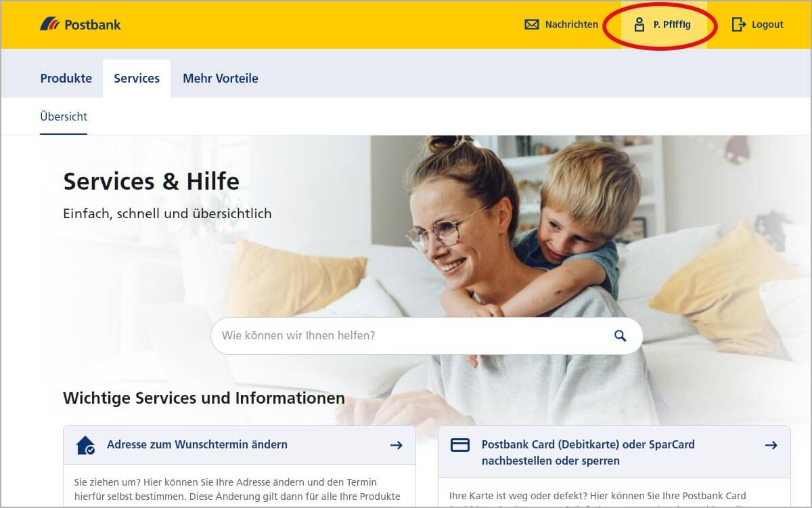This screenshot has width=812, height=508.
Task: Open 'Adresse zum Wunschtermin ändern' link
Action: (197, 445)
